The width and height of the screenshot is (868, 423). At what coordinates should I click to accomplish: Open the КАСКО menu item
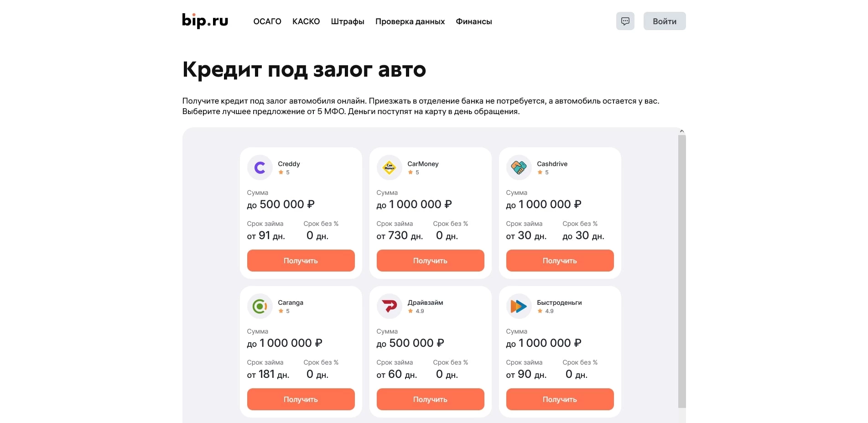(x=306, y=21)
